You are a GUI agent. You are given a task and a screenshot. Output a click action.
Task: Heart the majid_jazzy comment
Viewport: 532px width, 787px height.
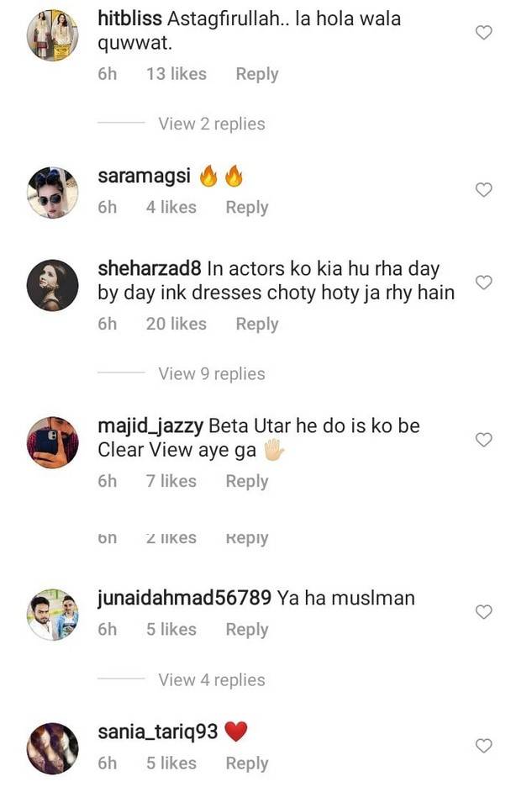point(483,440)
